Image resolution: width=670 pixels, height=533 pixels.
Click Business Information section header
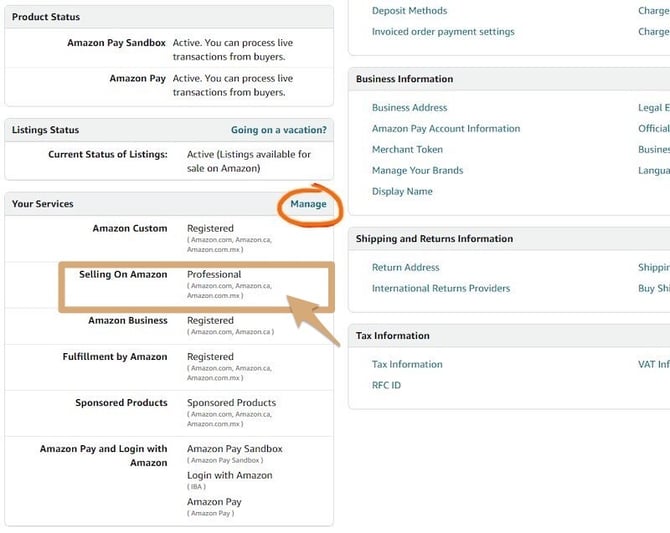404,79
